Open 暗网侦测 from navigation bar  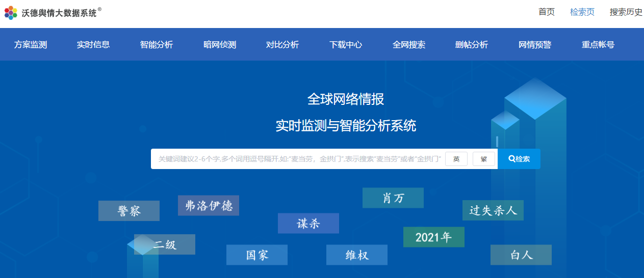220,45
